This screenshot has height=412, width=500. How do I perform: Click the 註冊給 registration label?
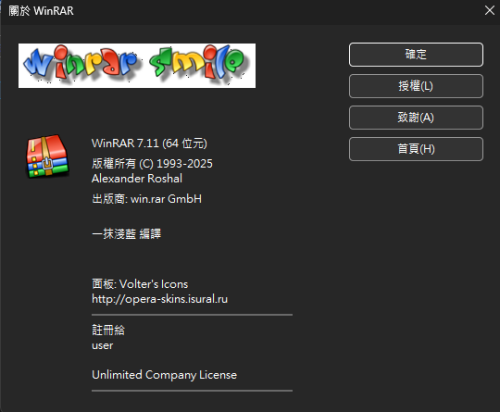pyautogui.click(x=108, y=330)
